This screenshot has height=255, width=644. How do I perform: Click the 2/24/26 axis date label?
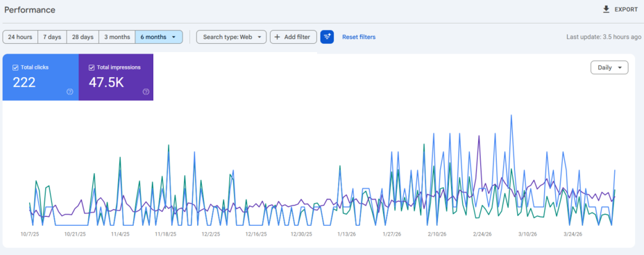coord(482,234)
